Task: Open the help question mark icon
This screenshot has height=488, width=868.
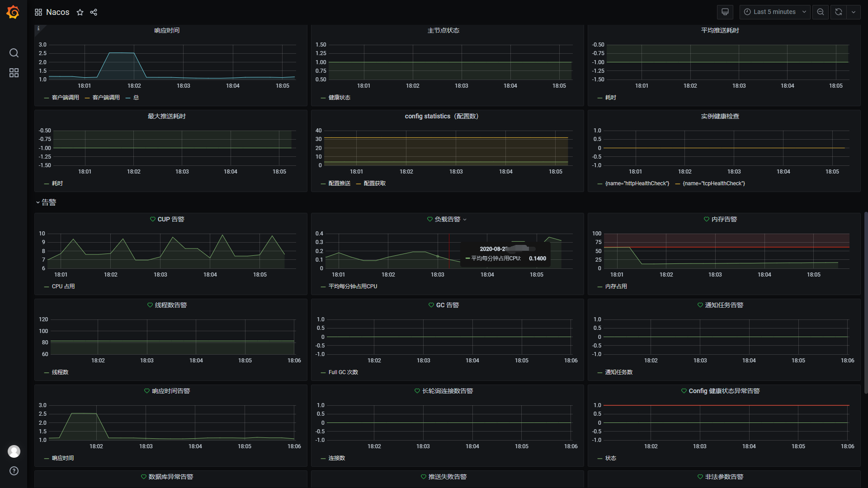Action: (14, 471)
